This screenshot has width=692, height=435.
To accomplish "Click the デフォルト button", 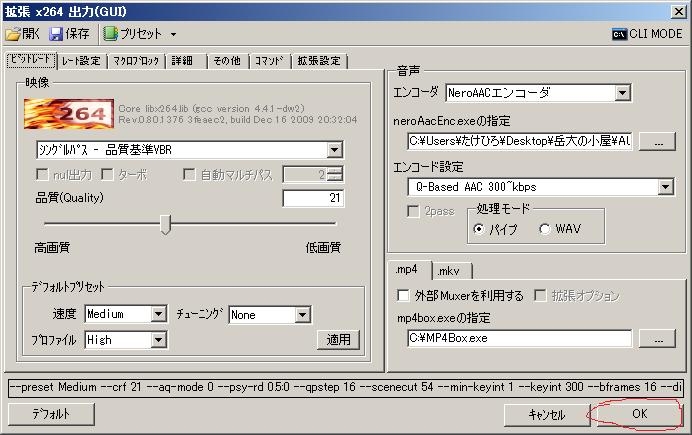I will coord(51,414).
